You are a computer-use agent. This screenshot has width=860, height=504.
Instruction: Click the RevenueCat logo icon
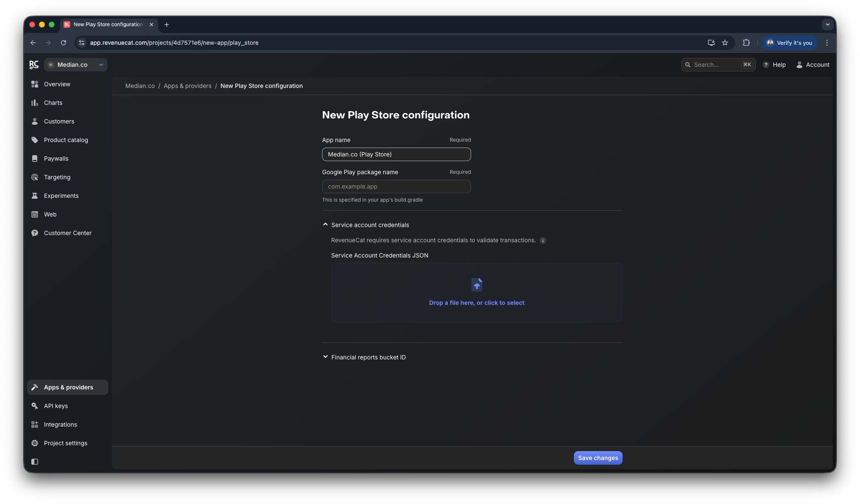point(34,65)
